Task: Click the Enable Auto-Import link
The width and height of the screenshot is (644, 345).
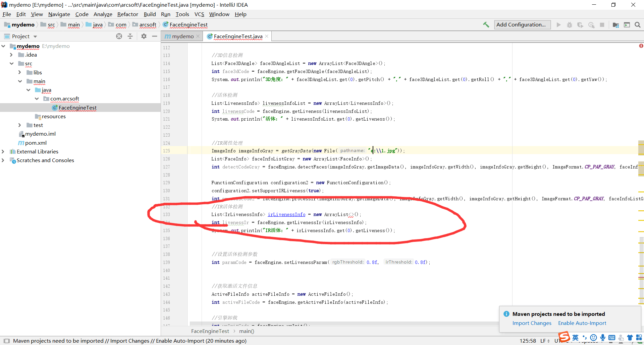Action: (x=582, y=323)
